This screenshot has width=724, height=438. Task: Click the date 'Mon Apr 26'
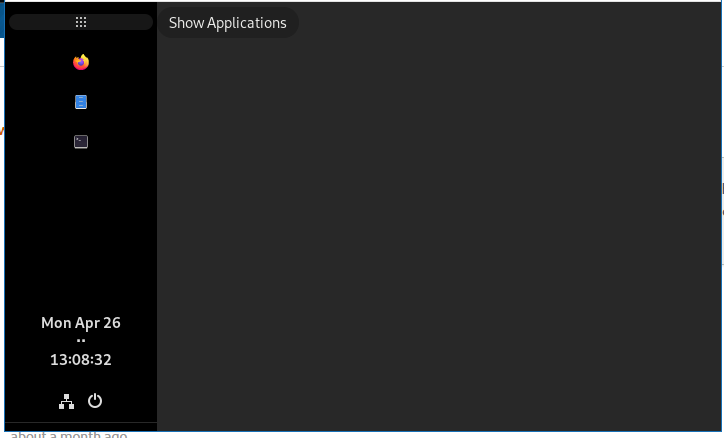pos(81,323)
